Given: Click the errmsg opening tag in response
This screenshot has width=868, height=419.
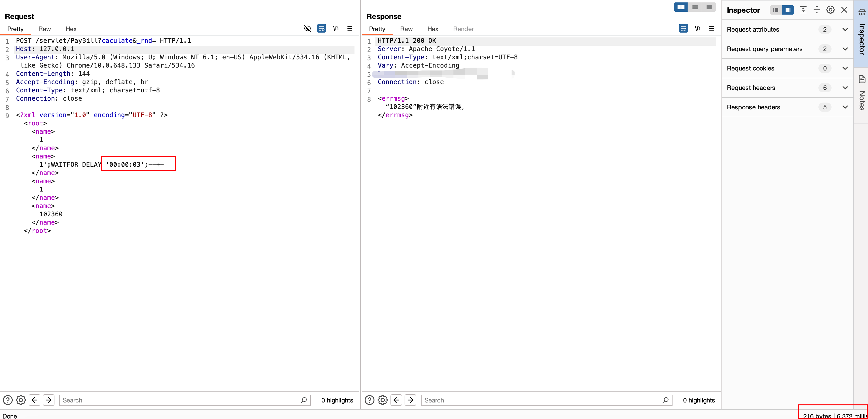Looking at the screenshot, I should 393,99.
